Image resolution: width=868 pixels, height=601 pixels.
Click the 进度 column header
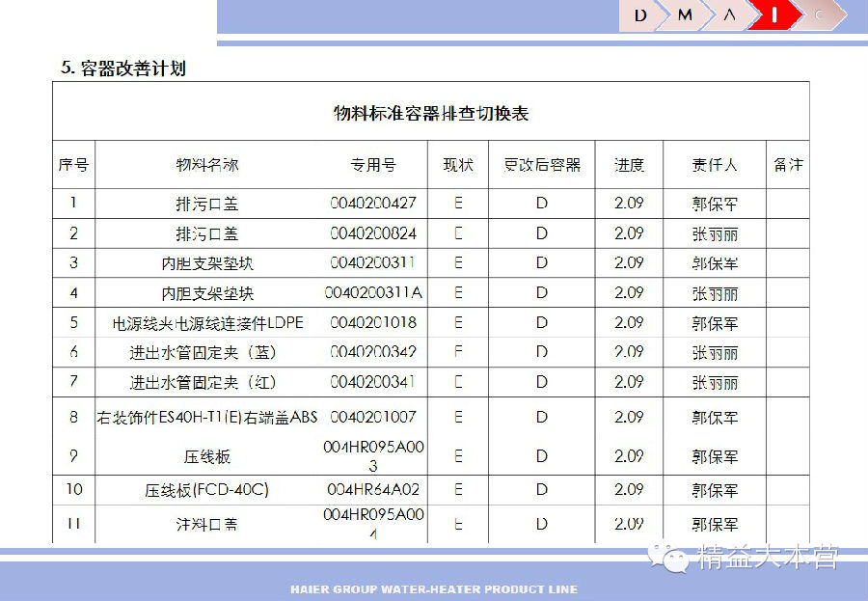click(x=629, y=165)
